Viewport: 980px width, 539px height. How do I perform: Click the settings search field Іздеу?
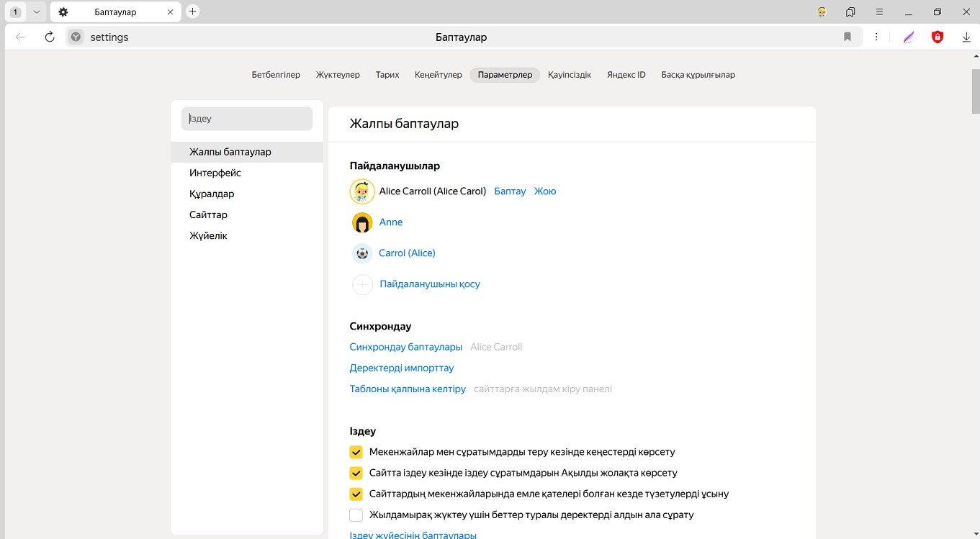[x=247, y=119]
